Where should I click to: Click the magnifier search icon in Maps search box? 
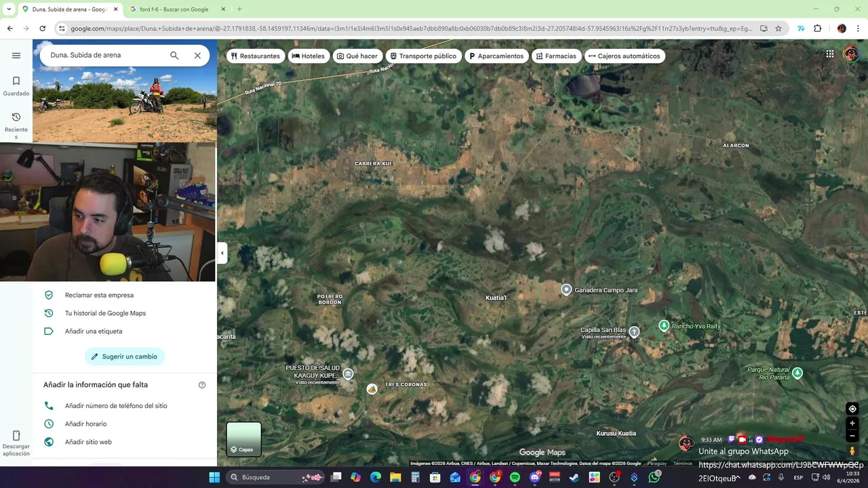174,56
